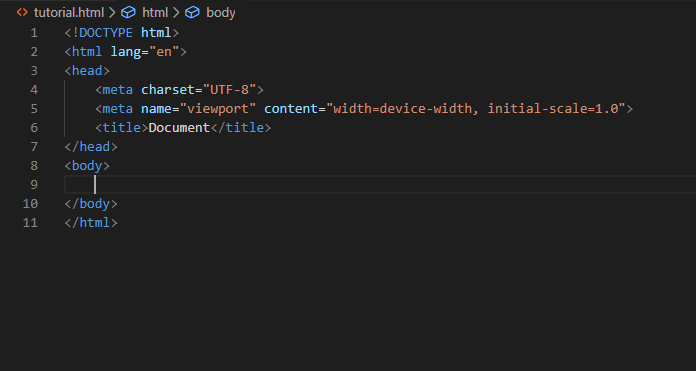Select line 9 via its line number

tap(34, 185)
